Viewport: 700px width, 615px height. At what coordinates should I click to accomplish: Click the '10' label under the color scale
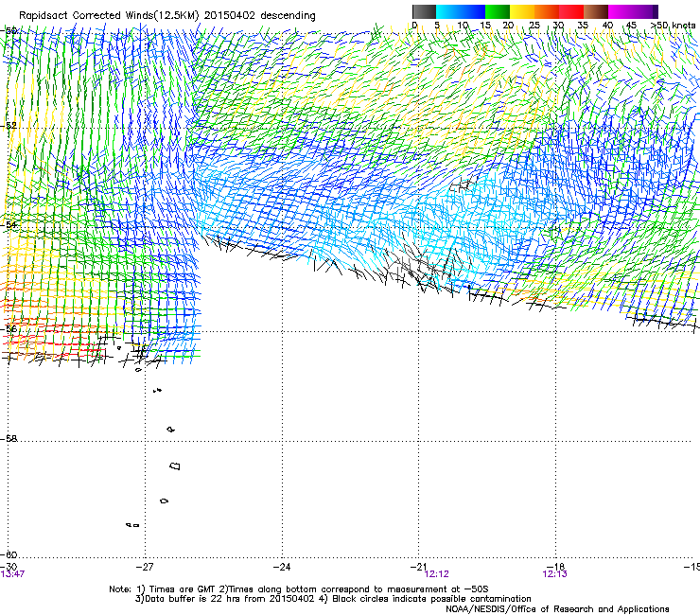[463, 26]
